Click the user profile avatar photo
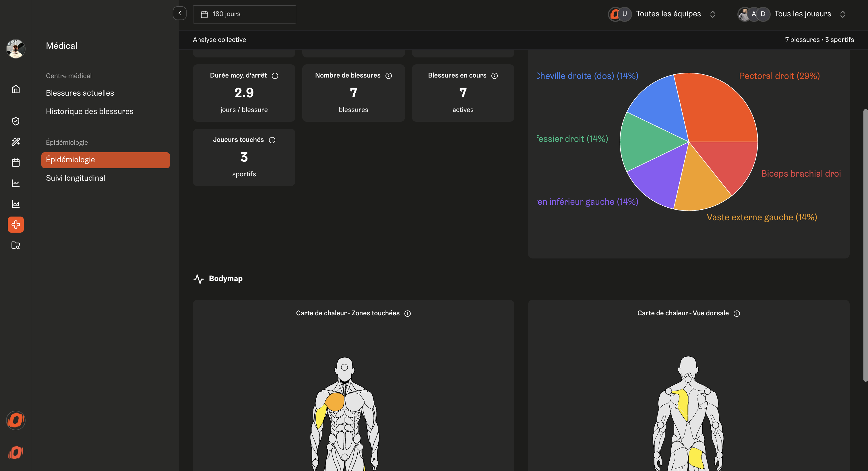This screenshot has height=471, width=868. [x=15, y=49]
